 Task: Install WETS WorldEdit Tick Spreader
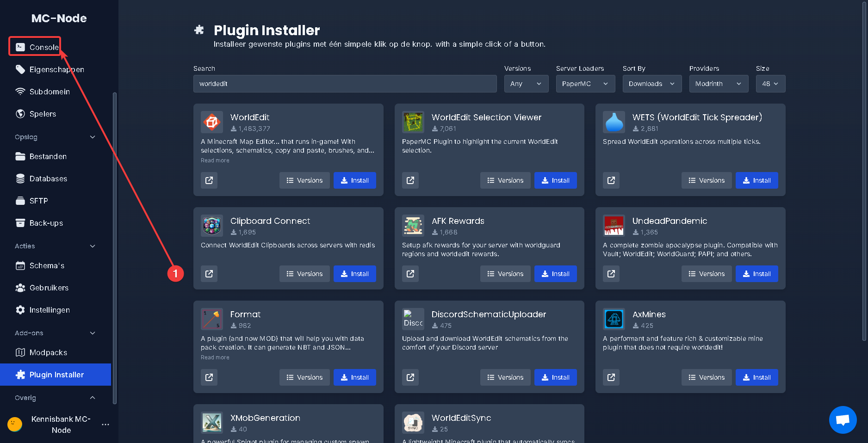(756, 180)
